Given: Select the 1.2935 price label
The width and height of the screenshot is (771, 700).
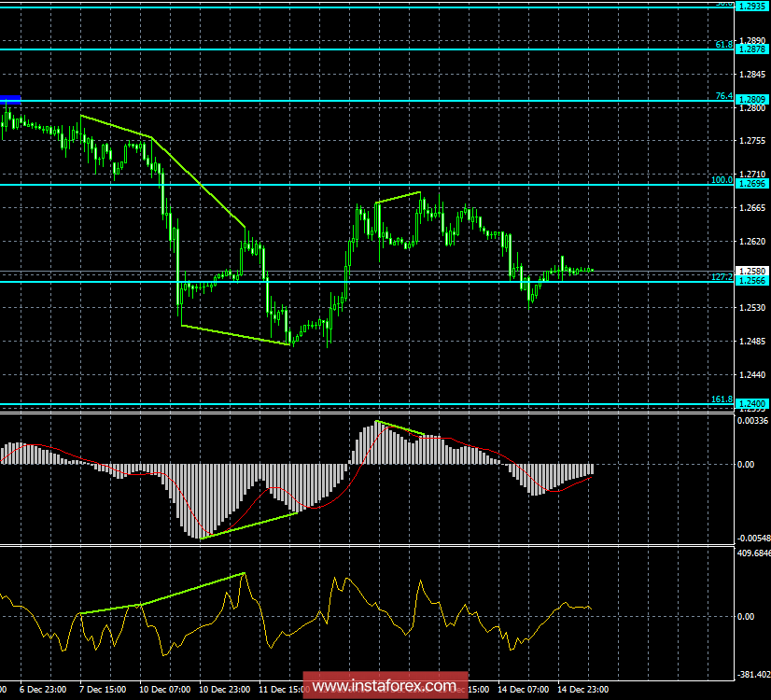Looking at the screenshot, I should (752, 7).
